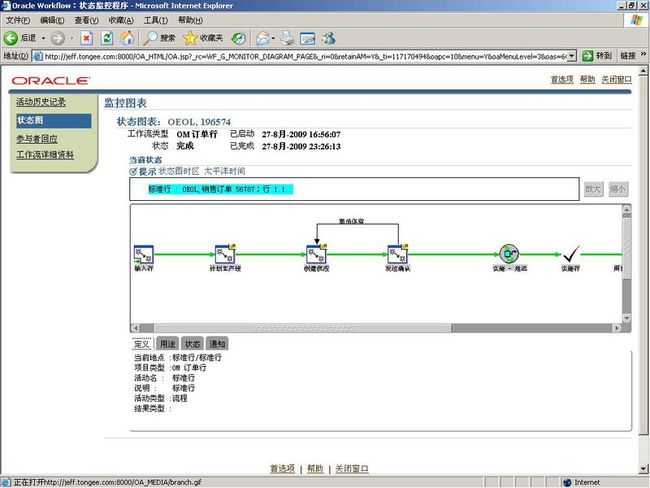Click the Print icon
The width and height of the screenshot is (650, 488).
click(287, 39)
